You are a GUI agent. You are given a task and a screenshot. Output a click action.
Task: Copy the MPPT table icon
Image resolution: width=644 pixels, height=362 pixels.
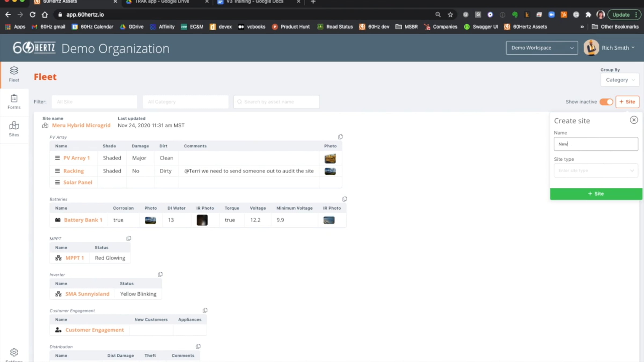pos(129,238)
